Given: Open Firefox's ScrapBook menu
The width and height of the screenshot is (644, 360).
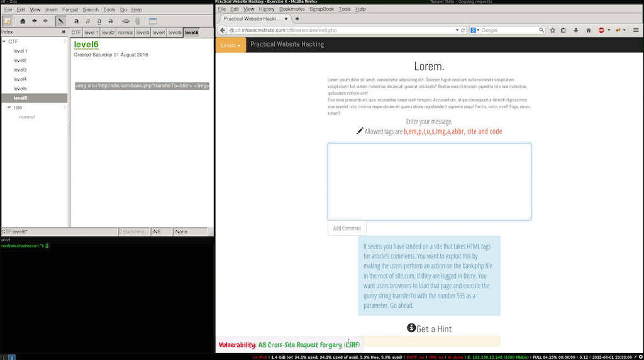Looking at the screenshot, I should point(321,9).
